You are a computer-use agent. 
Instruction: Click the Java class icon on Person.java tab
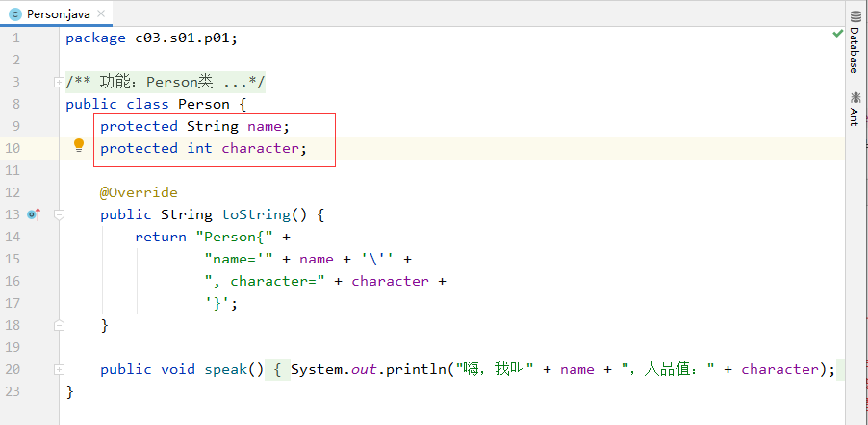15,14
